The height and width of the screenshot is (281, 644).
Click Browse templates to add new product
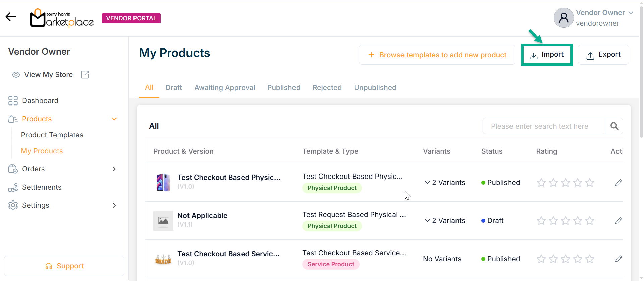click(x=437, y=55)
